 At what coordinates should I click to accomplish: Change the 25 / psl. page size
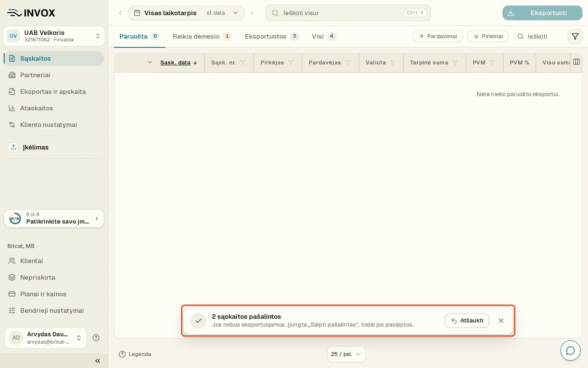(346, 354)
